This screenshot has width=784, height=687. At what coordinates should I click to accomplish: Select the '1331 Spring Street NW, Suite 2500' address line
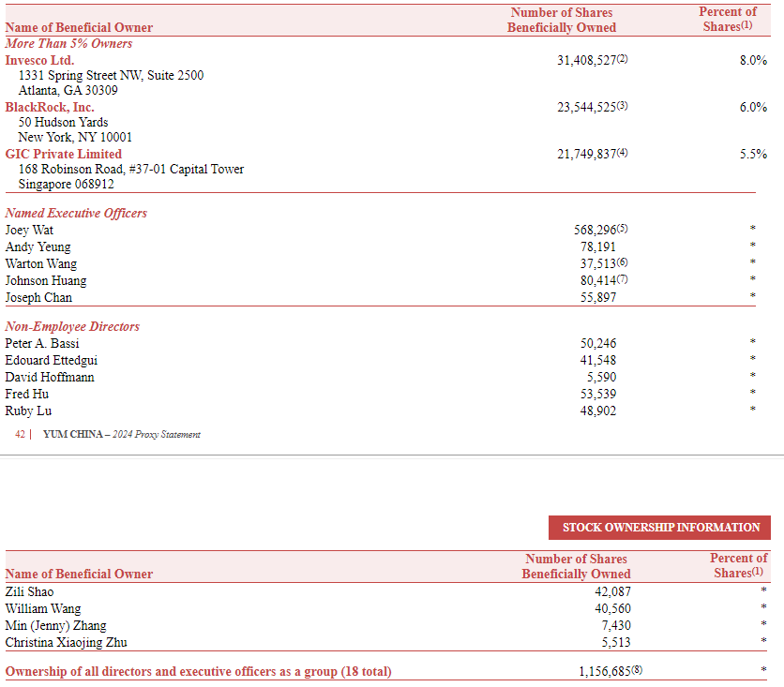pos(111,75)
